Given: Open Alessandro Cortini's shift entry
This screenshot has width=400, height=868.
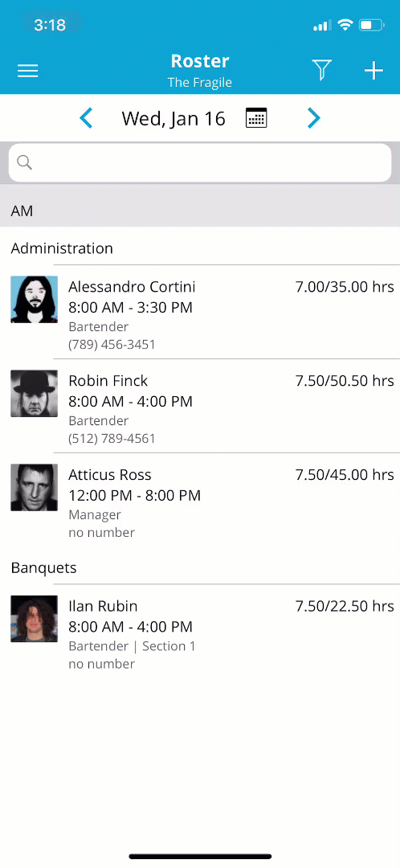Looking at the screenshot, I should click(x=200, y=312).
